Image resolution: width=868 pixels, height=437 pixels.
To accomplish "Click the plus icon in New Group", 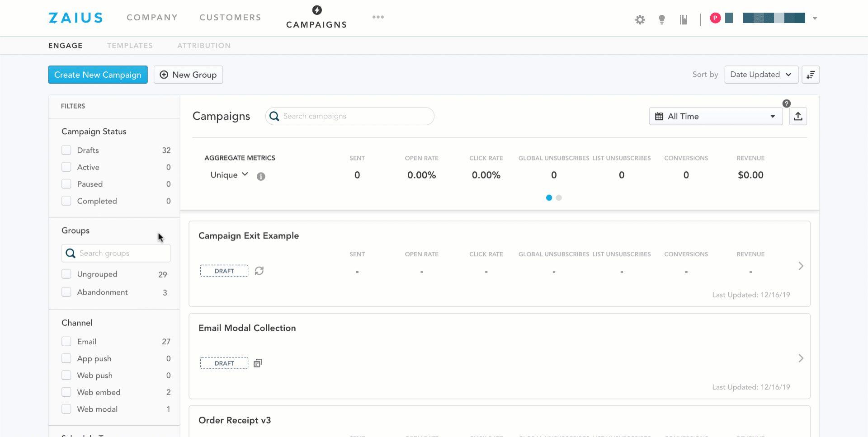I will [164, 75].
